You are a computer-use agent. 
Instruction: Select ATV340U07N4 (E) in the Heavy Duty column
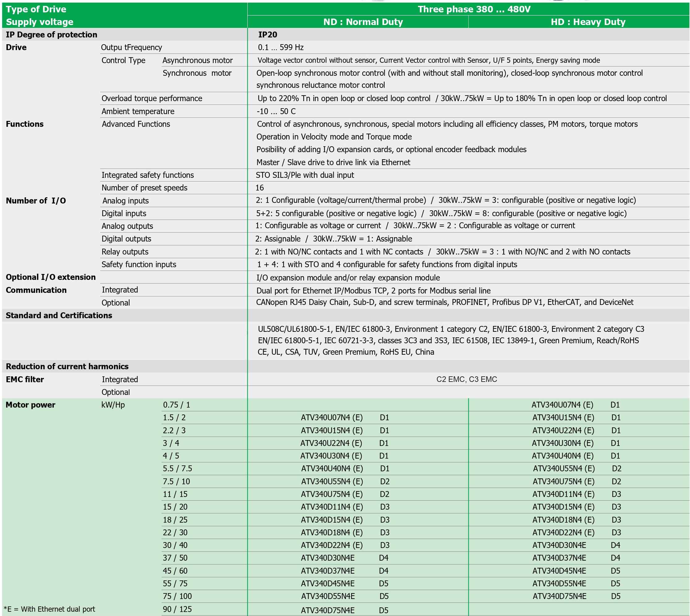pyautogui.click(x=562, y=405)
